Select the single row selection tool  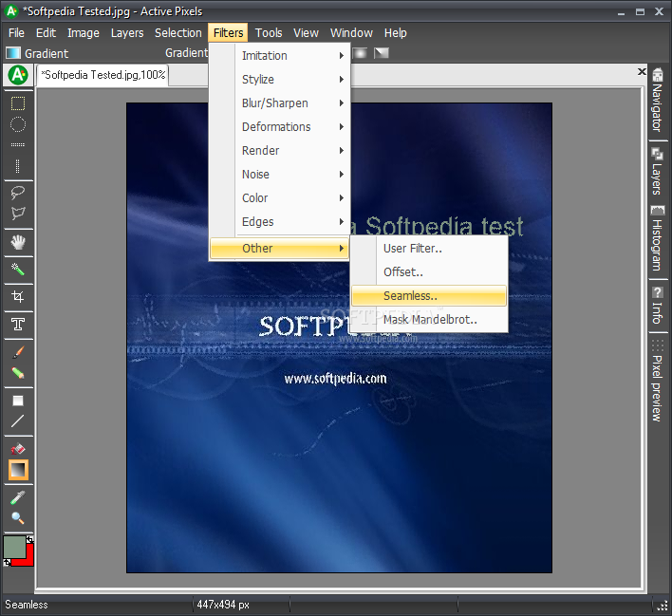tap(18, 145)
